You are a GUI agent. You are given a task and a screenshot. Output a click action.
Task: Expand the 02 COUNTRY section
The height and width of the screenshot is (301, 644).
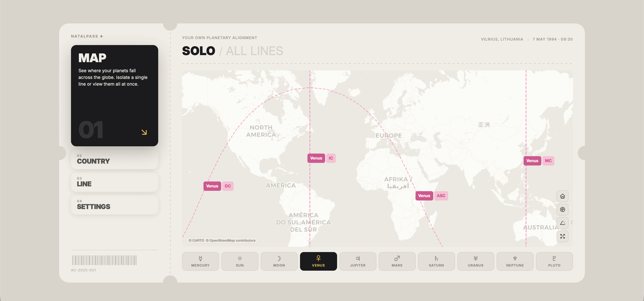coord(114,159)
